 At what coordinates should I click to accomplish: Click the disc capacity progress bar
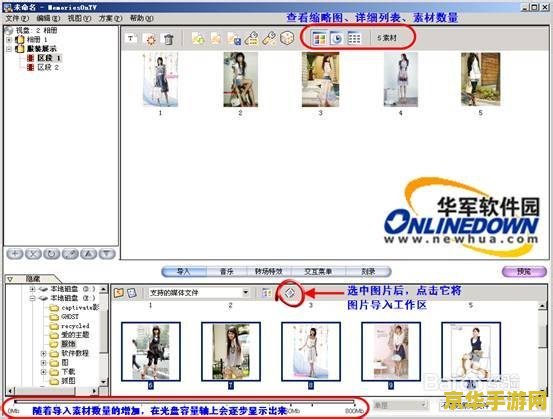click(185, 401)
